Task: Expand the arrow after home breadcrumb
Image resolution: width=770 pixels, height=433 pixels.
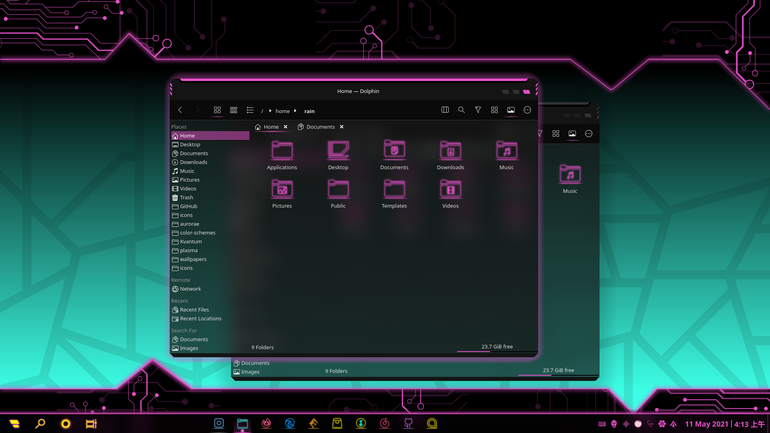Action: pyautogui.click(x=295, y=111)
